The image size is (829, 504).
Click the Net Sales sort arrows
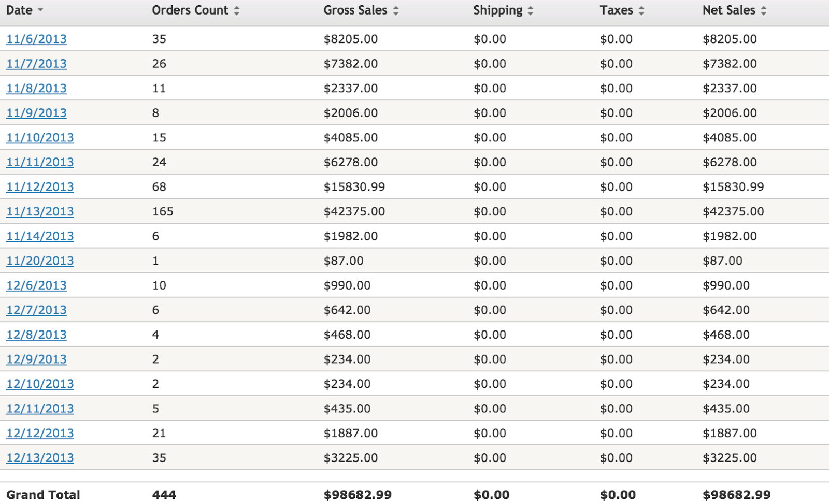click(764, 10)
